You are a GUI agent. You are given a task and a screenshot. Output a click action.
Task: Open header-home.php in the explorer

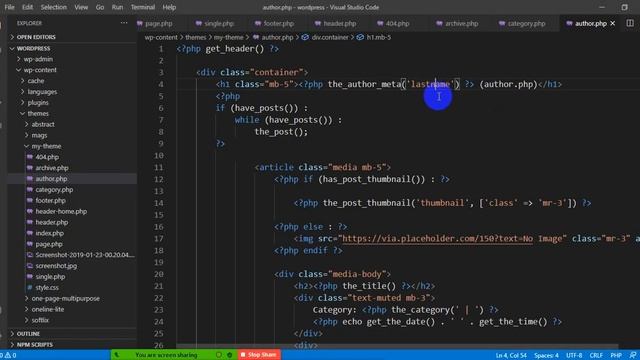pyautogui.click(x=61, y=211)
